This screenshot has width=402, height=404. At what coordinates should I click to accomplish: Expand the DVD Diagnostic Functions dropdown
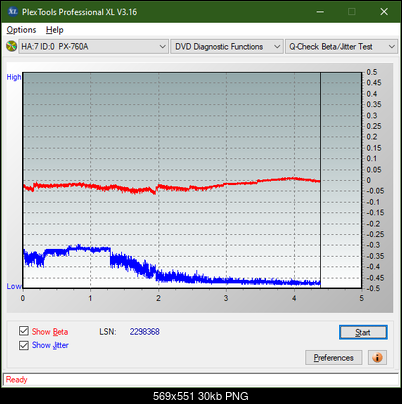click(227, 47)
